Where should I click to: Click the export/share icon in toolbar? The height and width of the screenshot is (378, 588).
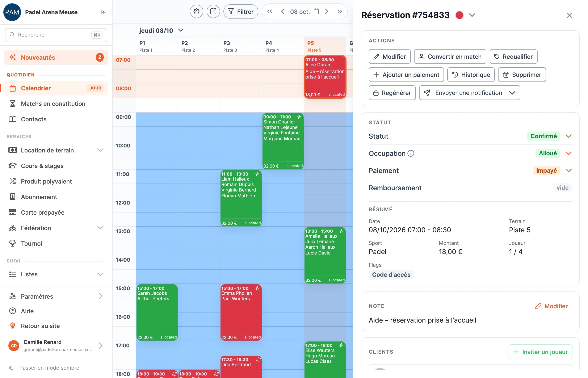point(213,11)
